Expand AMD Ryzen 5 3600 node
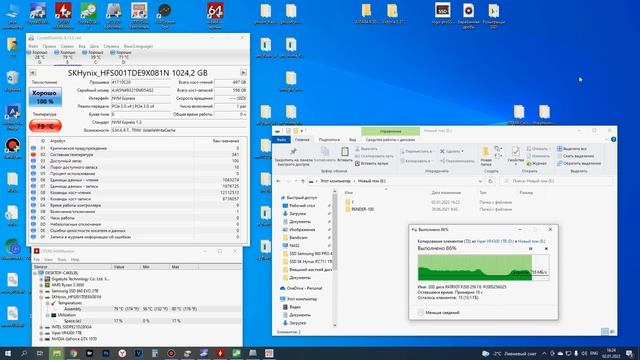Screen dimensions: 640x360 [x=41, y=285]
